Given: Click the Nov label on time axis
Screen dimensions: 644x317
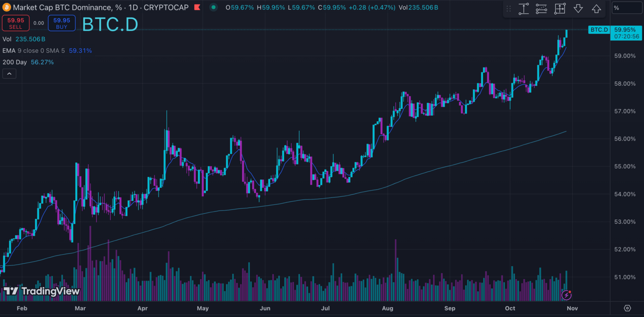Looking at the screenshot, I should click(572, 309).
